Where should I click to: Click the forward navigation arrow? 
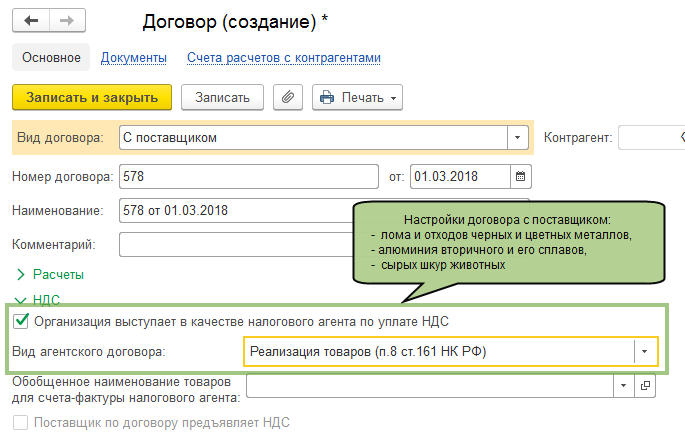tap(66, 20)
